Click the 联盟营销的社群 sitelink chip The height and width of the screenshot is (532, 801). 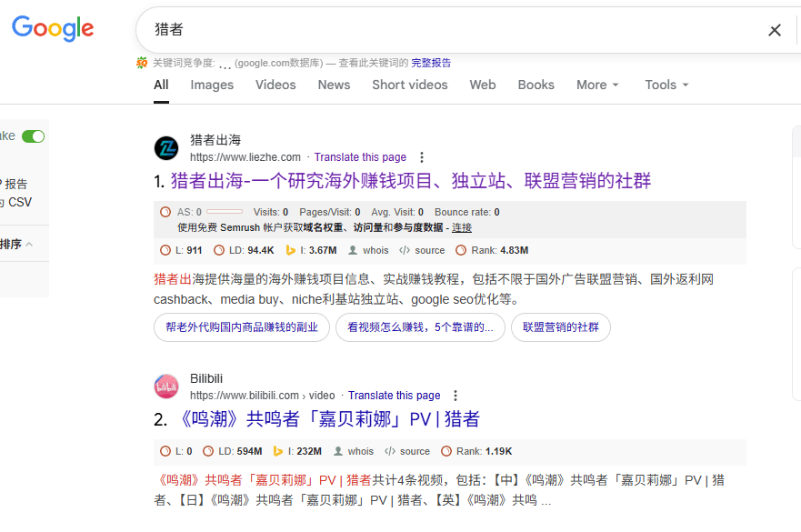coord(561,327)
